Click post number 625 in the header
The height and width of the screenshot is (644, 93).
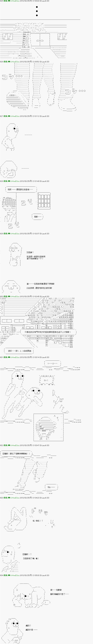click(x=2, y=1)
